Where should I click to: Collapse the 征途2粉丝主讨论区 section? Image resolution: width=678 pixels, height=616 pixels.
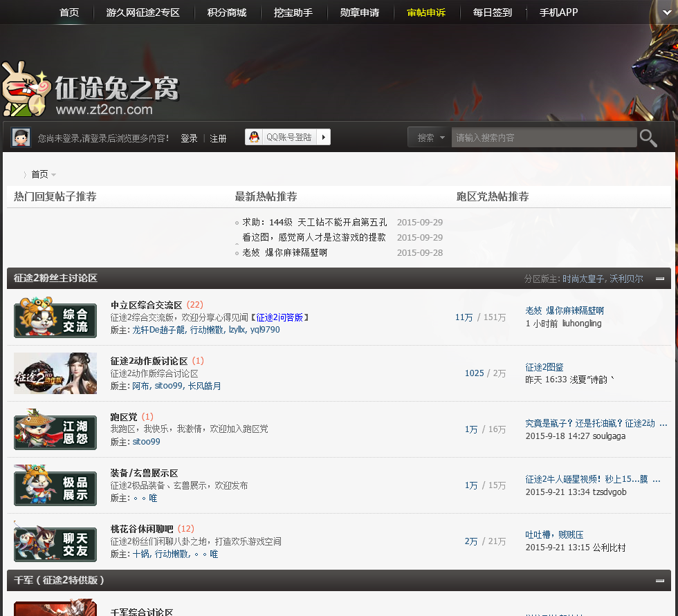point(660,279)
